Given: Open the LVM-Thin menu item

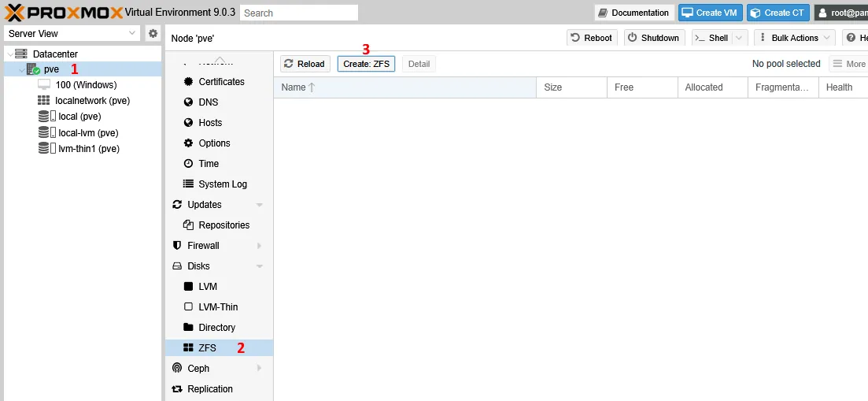Looking at the screenshot, I should point(220,306).
